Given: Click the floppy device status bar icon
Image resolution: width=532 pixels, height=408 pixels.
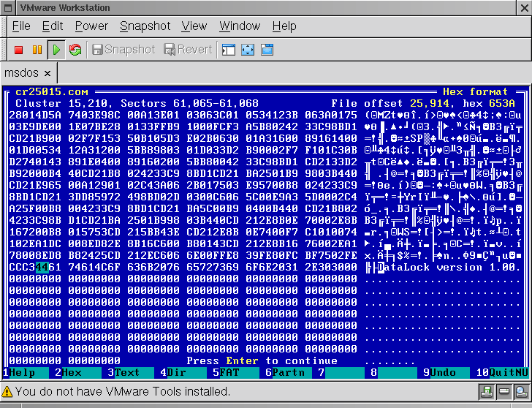Looking at the screenshot, I should pyautogui.click(x=487, y=392).
